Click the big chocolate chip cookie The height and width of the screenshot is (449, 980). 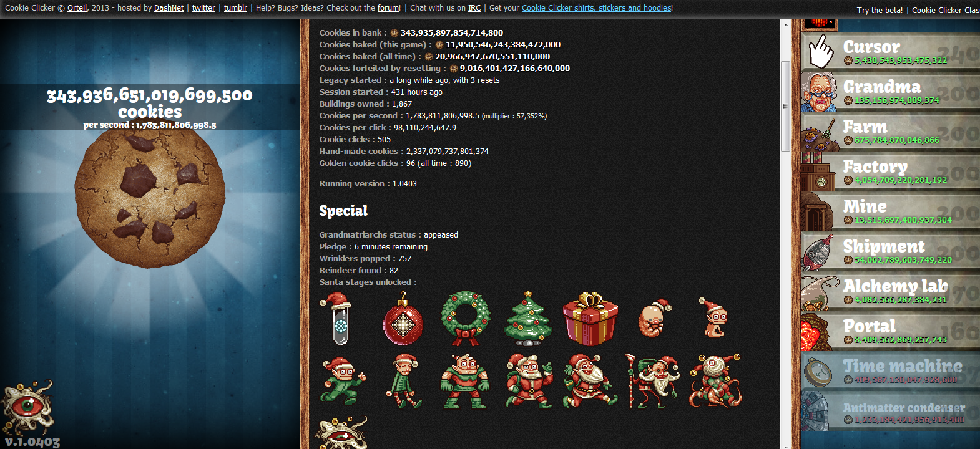tap(150, 198)
